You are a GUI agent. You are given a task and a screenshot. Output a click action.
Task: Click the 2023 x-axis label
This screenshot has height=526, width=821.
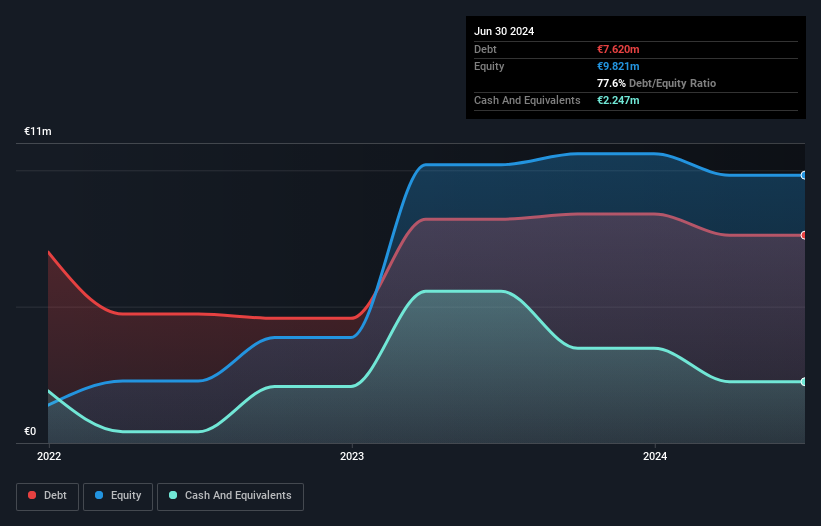352,456
